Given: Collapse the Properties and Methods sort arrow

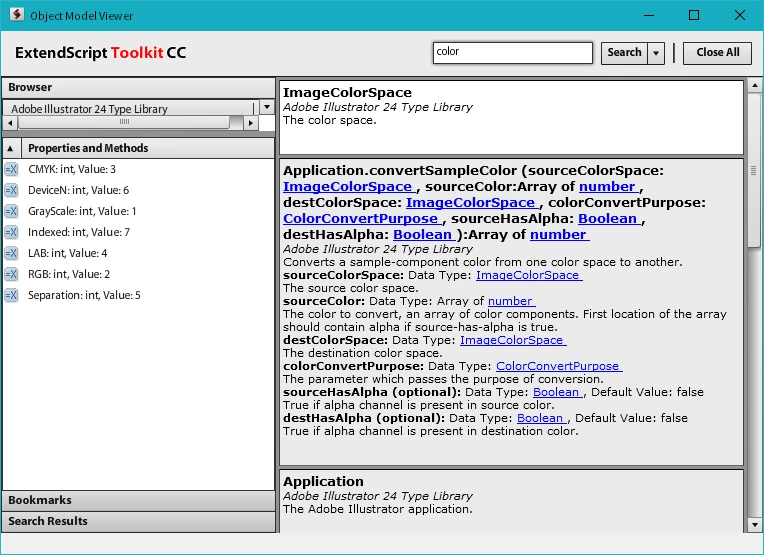Looking at the screenshot, I should click(x=11, y=148).
